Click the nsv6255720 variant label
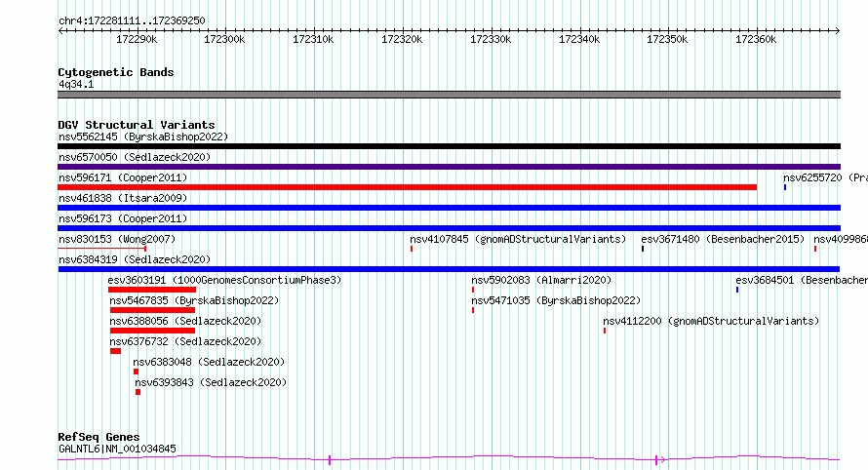Image resolution: width=868 pixels, height=470 pixels. pos(825,177)
